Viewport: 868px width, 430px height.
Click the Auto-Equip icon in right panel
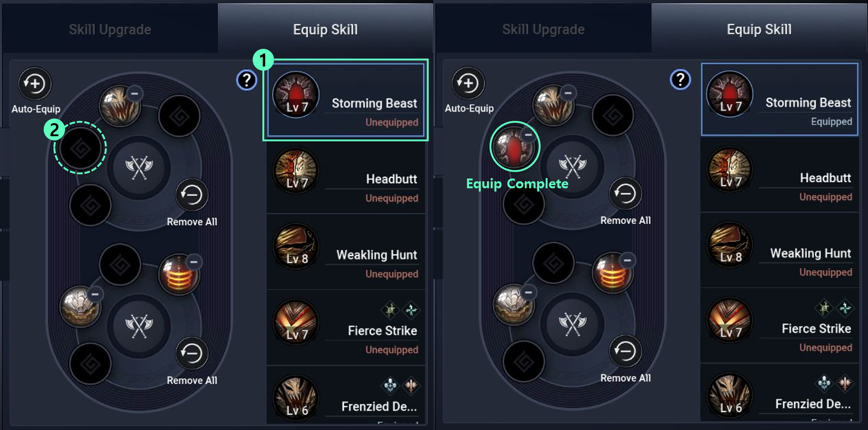point(468,83)
